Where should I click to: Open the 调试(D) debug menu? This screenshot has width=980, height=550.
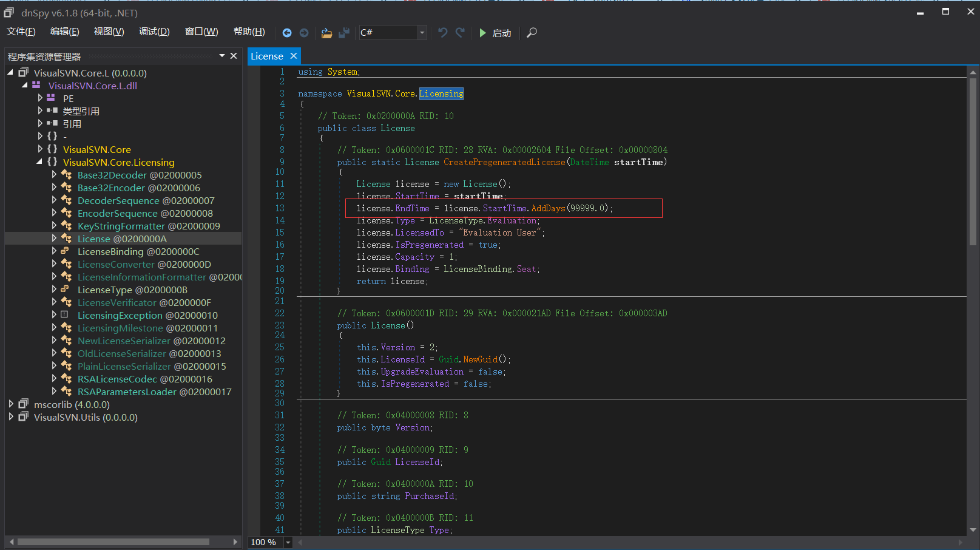click(x=154, y=32)
